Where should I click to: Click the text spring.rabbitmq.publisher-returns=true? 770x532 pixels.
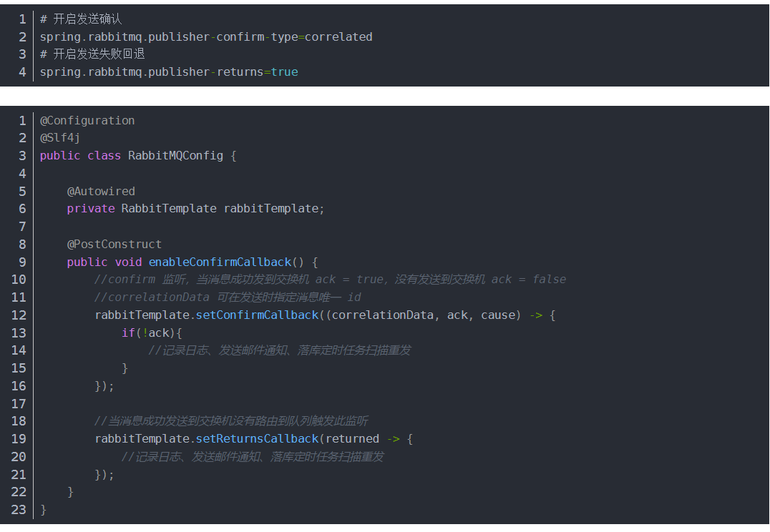tap(169, 72)
